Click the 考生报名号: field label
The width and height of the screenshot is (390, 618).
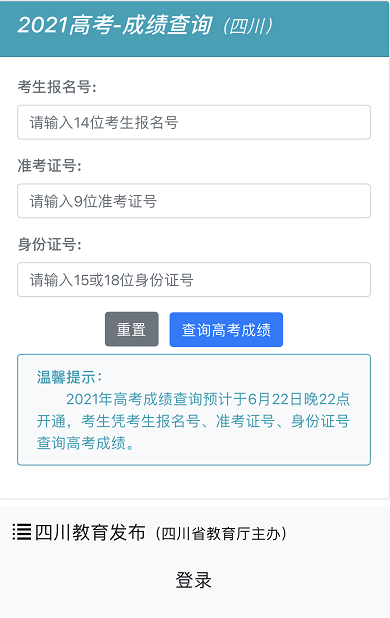(x=57, y=87)
